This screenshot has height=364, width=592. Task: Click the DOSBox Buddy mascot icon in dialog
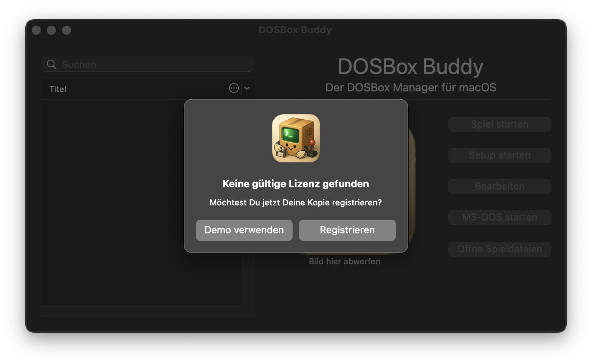pos(296,138)
